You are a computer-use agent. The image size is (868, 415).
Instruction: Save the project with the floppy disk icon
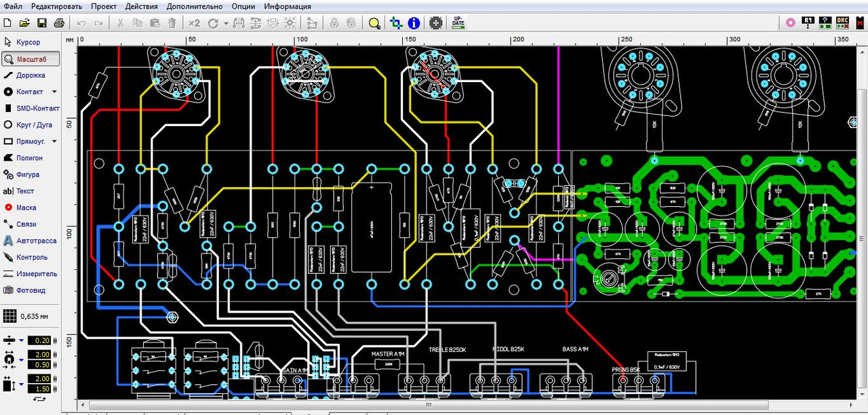(42, 23)
